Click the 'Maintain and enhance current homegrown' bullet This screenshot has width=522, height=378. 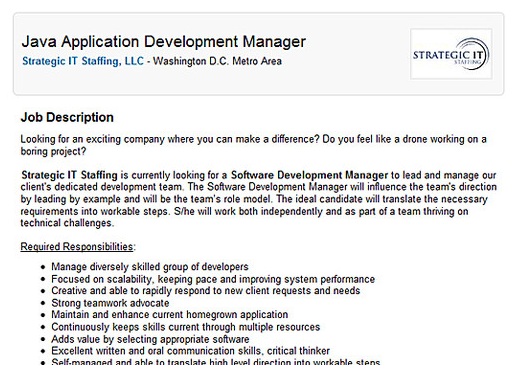[x=170, y=315]
